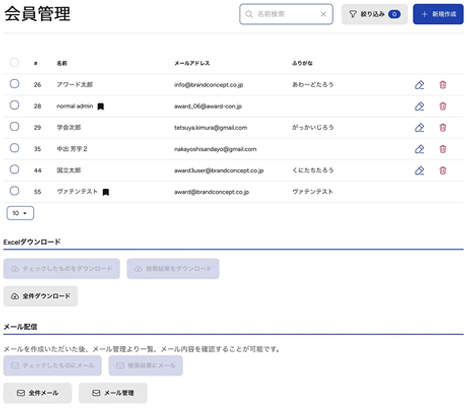Create new member with 新規作成

point(438,14)
